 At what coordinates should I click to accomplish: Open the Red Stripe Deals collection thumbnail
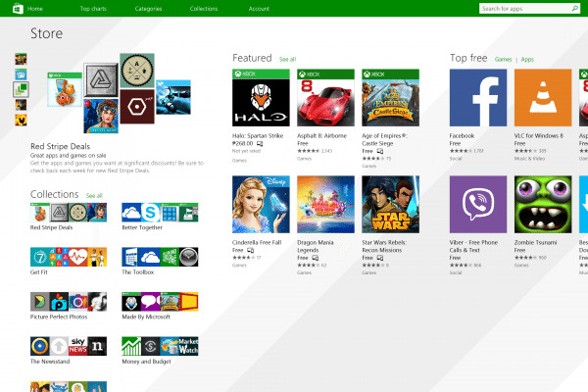69,213
